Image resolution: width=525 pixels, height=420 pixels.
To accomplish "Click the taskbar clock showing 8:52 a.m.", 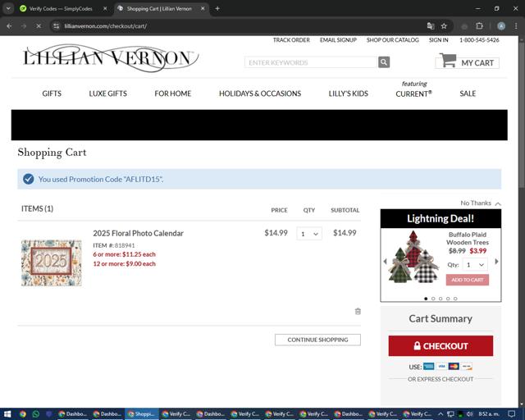I will (489, 414).
